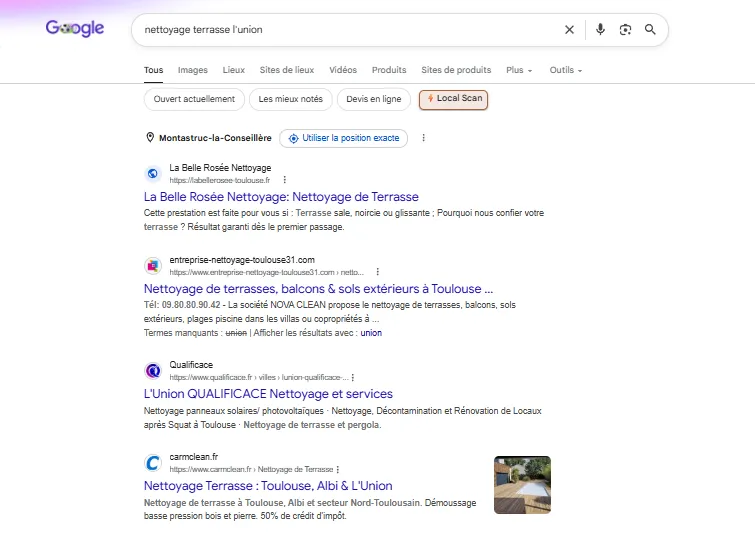The width and height of the screenshot is (755, 535).
Task: Open more options dots for entreprise-nettoyage-toulouse31.com result
Action: click(378, 272)
